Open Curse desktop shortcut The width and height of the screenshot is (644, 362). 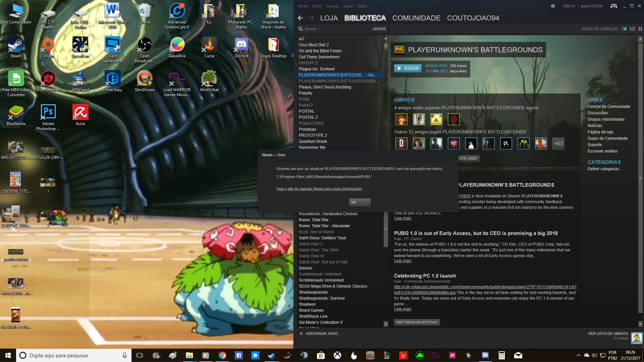[x=209, y=47]
